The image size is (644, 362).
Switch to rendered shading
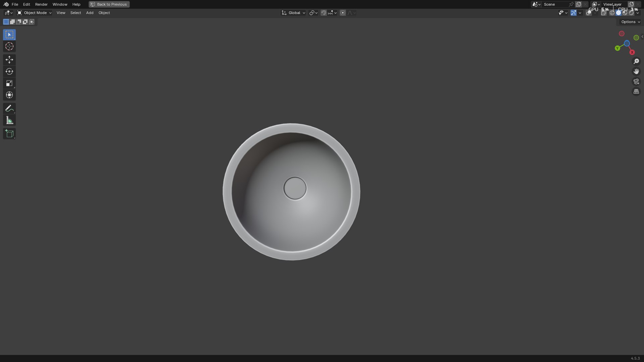point(631,13)
